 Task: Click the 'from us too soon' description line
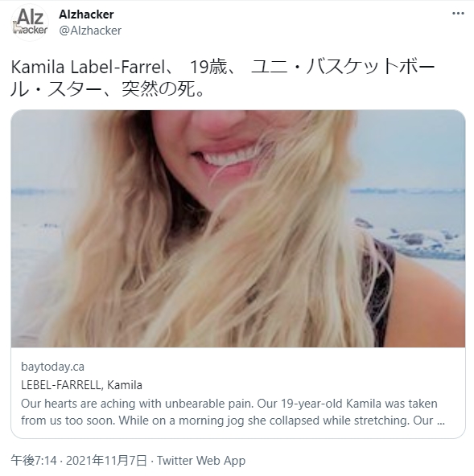coord(233,421)
